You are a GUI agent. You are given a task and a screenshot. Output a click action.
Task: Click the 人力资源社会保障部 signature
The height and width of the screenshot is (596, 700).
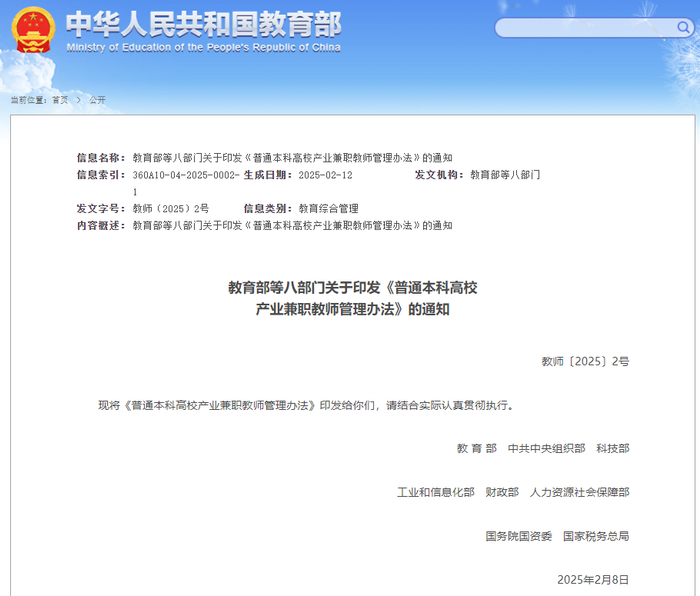(579, 492)
